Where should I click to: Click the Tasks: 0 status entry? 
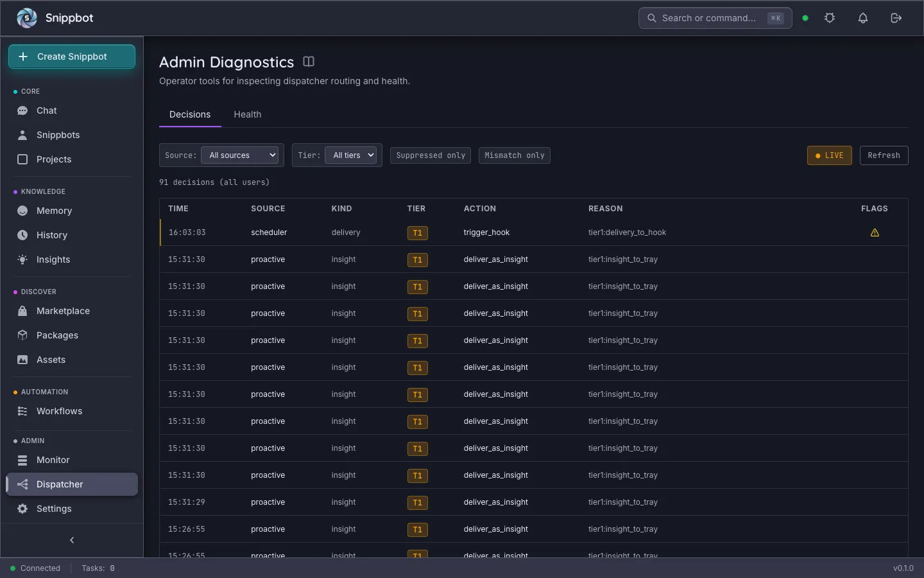[x=98, y=568]
